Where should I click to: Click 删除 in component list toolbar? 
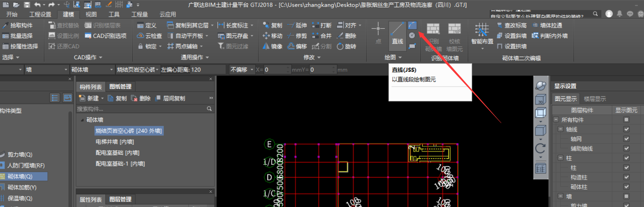coord(141,98)
